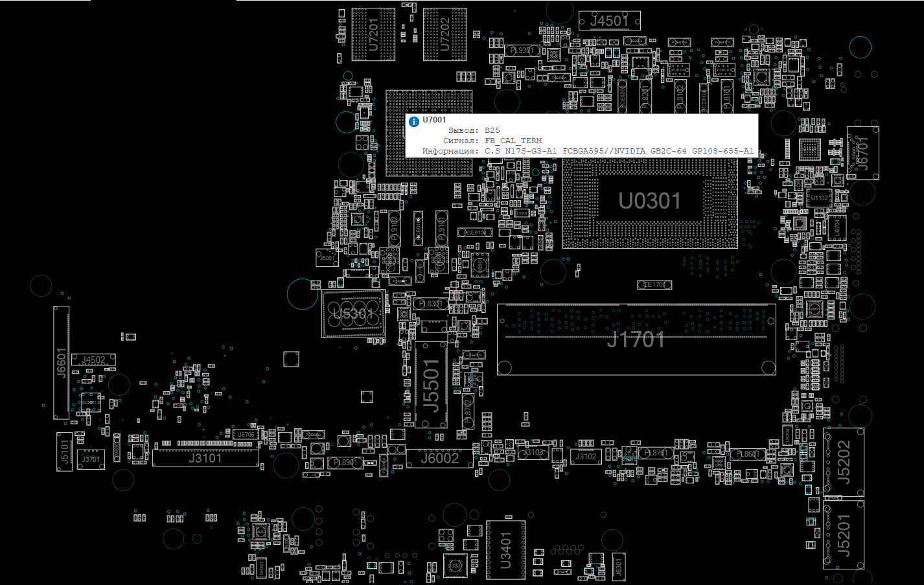Select connector J4501 at top
Viewport: 924px width, 585px height.
(x=609, y=21)
